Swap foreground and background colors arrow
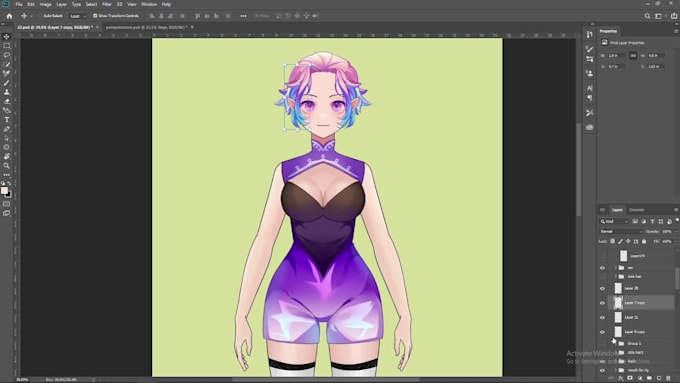Screen dimensions: 680x383 9,184
